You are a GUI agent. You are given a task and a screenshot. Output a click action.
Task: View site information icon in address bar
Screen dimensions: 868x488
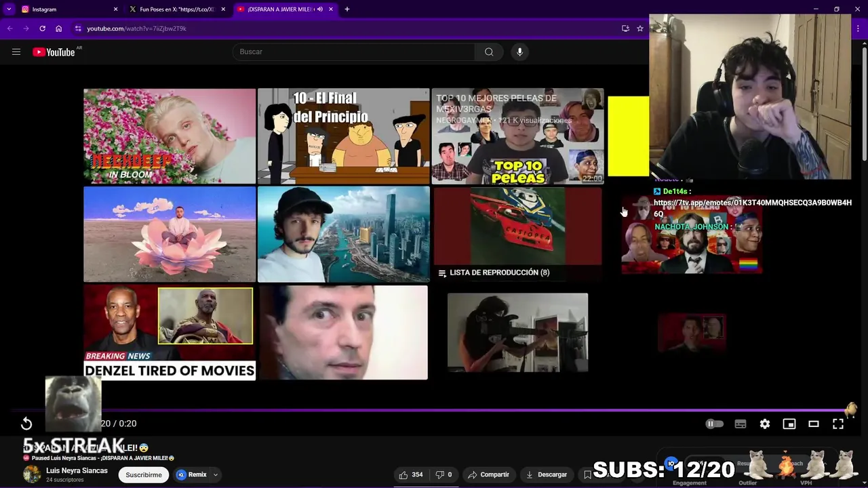[x=78, y=28]
